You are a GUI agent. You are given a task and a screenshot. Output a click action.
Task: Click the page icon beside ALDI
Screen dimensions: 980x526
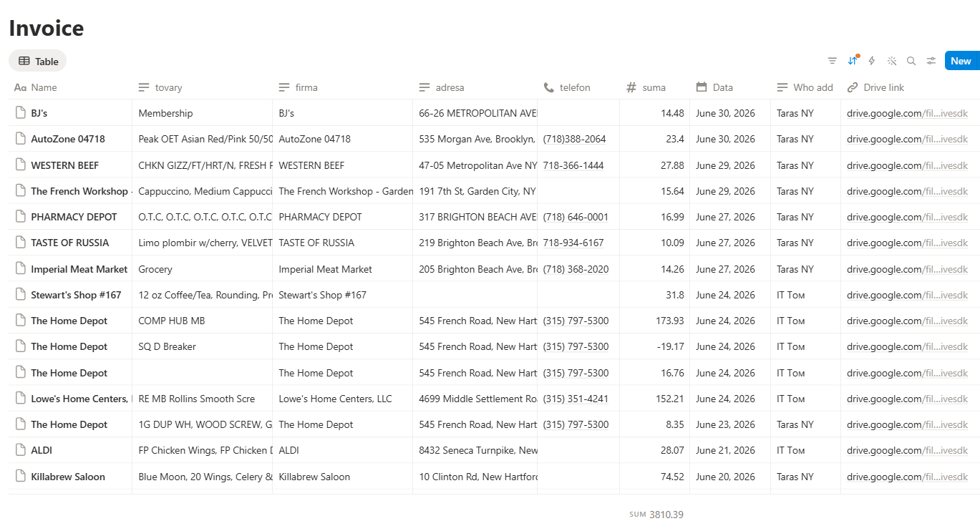20,450
